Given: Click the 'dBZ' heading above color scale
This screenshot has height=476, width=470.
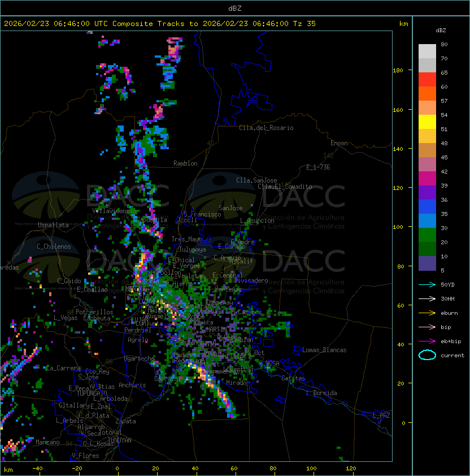Looking at the screenshot, I should [441, 31].
